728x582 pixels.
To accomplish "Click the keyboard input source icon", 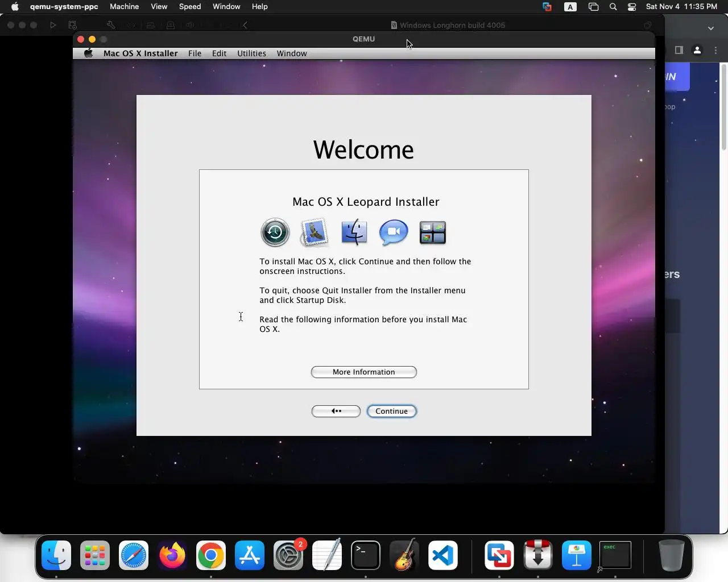I will 570,7.
